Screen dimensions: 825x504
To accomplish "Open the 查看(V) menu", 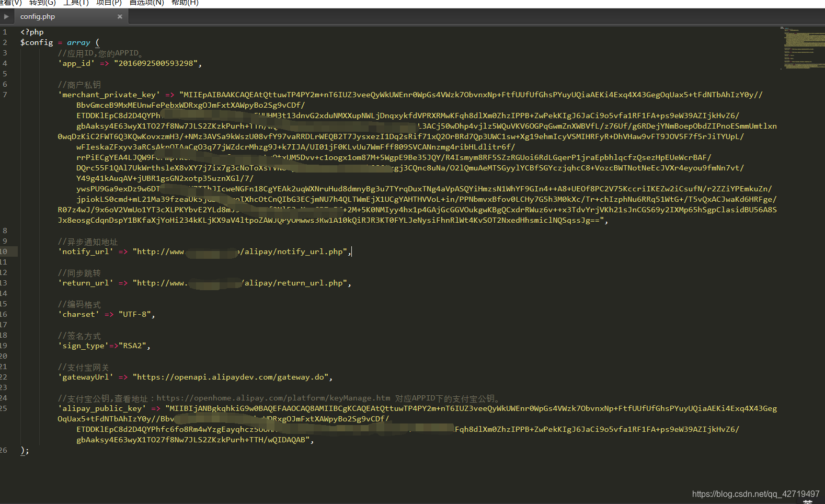I will [10, 3].
